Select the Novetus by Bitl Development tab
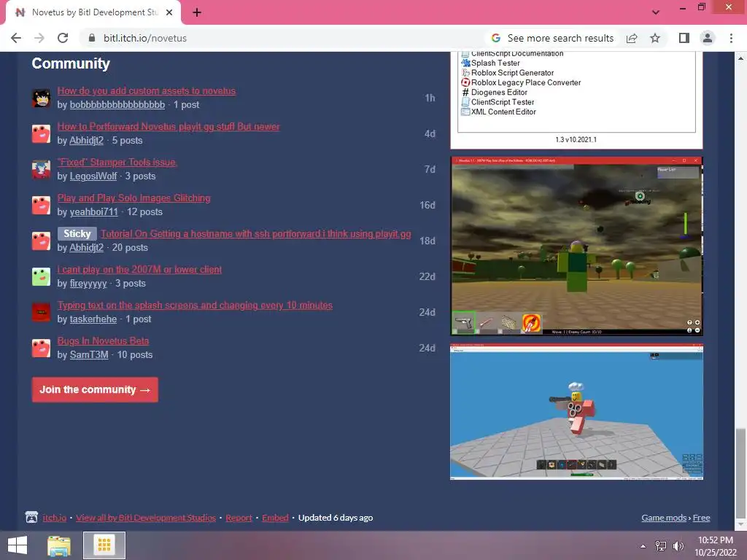This screenshot has width=747, height=560. coord(94,13)
